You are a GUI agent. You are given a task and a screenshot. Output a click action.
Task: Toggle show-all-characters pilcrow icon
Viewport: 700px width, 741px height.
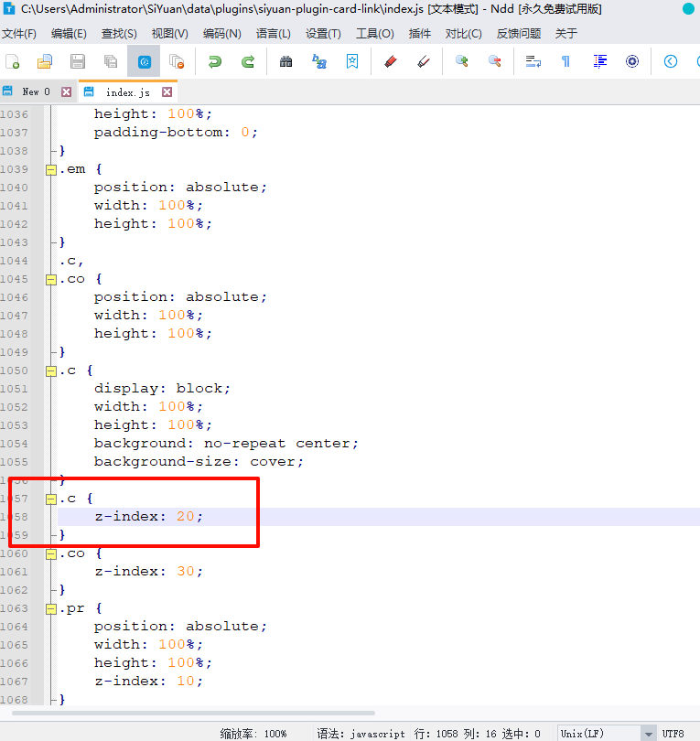[565, 62]
